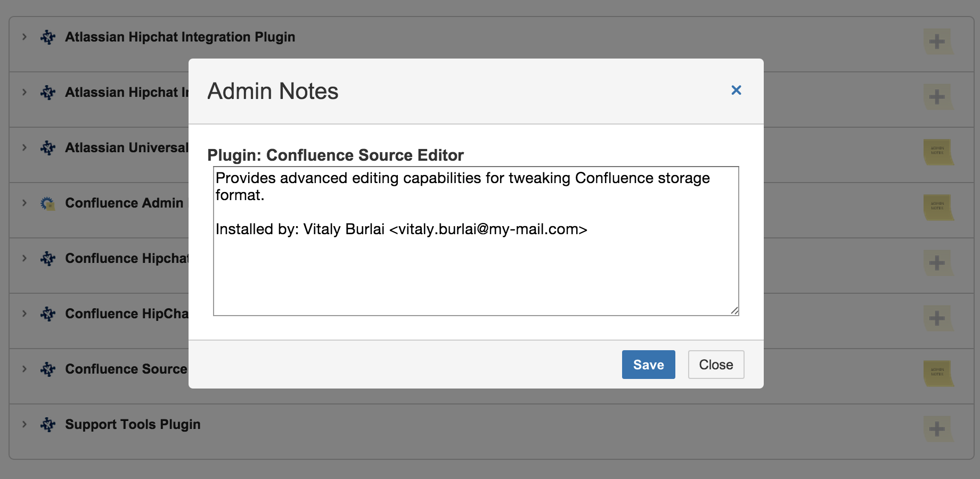Close the Admin Notes dialog with X icon
The image size is (980, 479).
(736, 90)
